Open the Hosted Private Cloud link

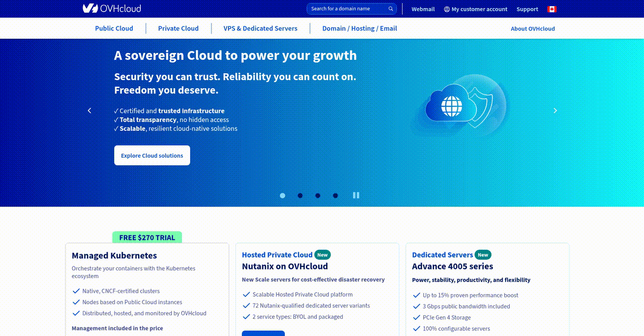tap(277, 255)
